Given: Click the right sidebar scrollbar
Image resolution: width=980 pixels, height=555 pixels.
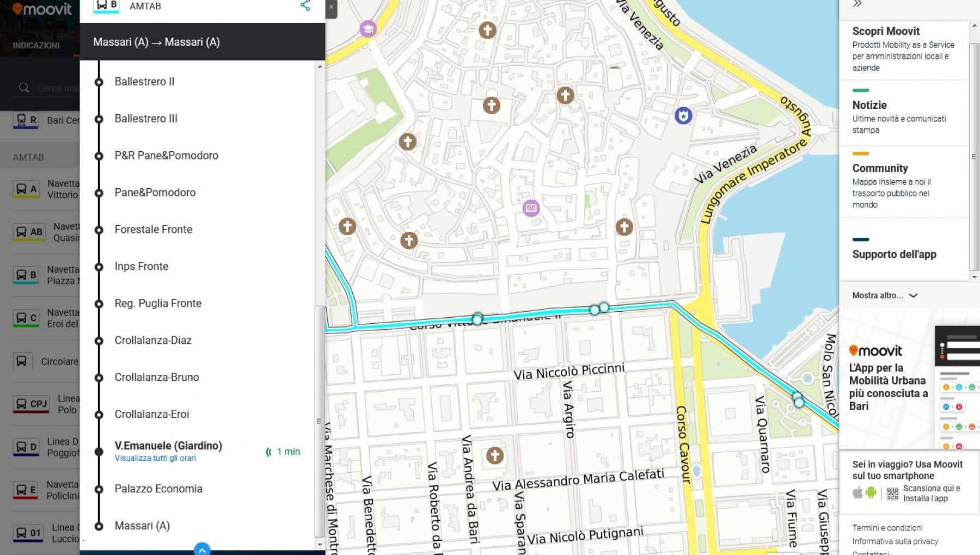Looking at the screenshot, I should (975, 156).
